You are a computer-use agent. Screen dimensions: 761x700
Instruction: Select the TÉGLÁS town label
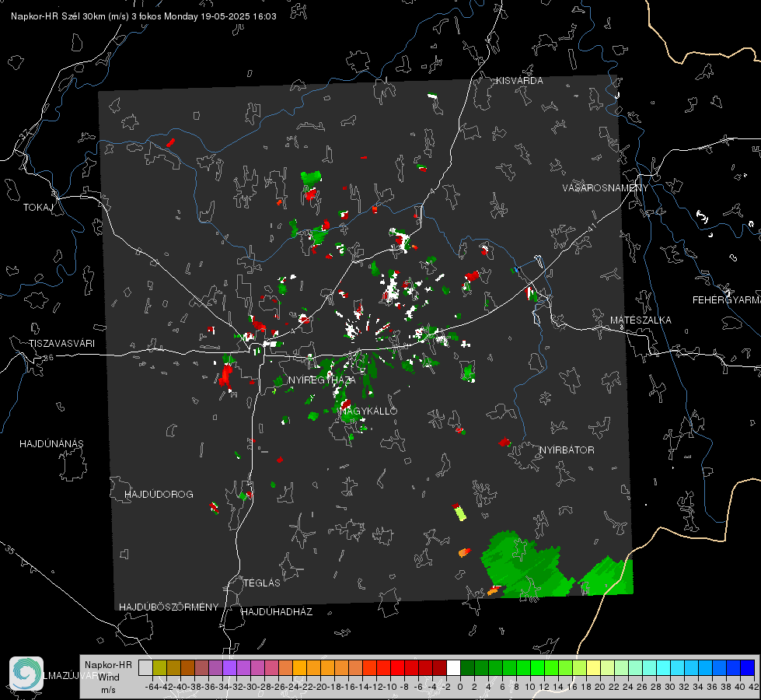(262, 583)
